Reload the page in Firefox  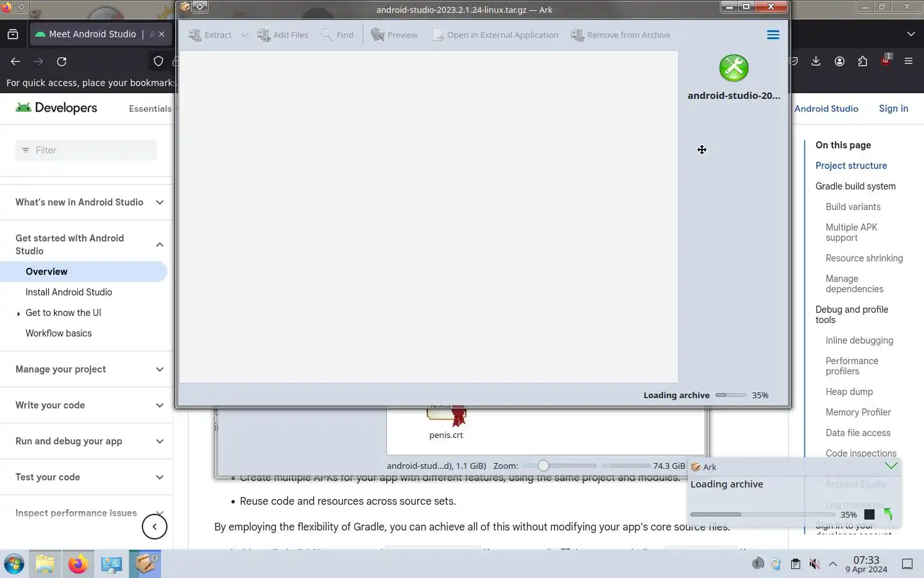(x=62, y=62)
